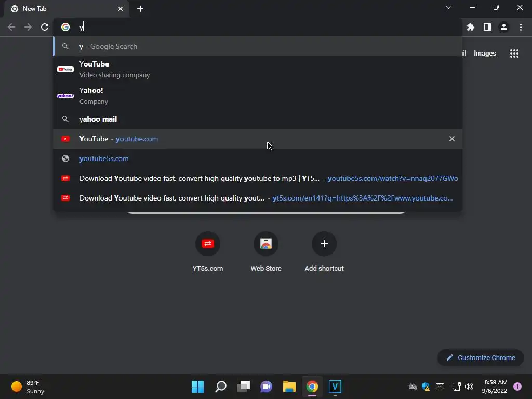
Task: Open the taskbar Search magnifier
Action: click(x=220, y=387)
